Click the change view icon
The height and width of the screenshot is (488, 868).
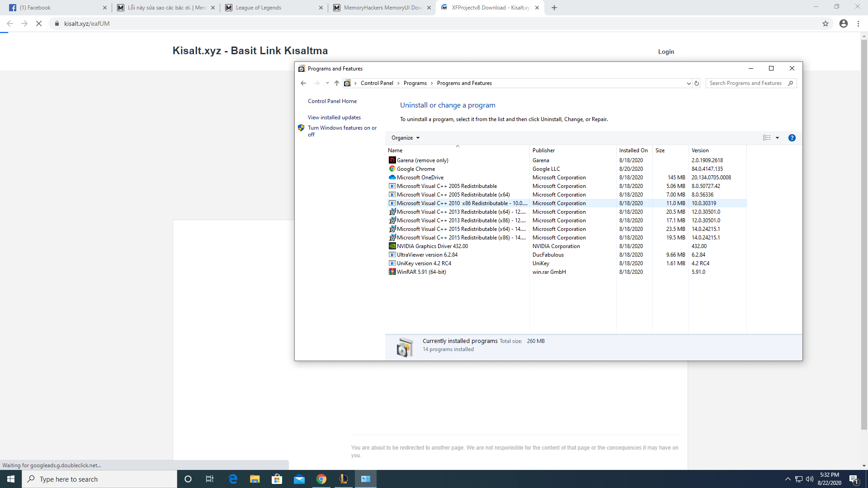point(767,138)
